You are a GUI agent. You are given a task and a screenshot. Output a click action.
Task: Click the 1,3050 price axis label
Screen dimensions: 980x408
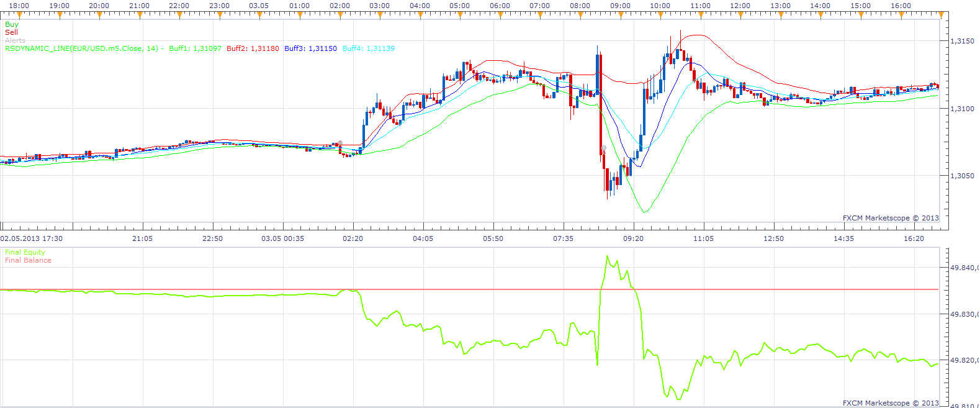pyautogui.click(x=962, y=176)
